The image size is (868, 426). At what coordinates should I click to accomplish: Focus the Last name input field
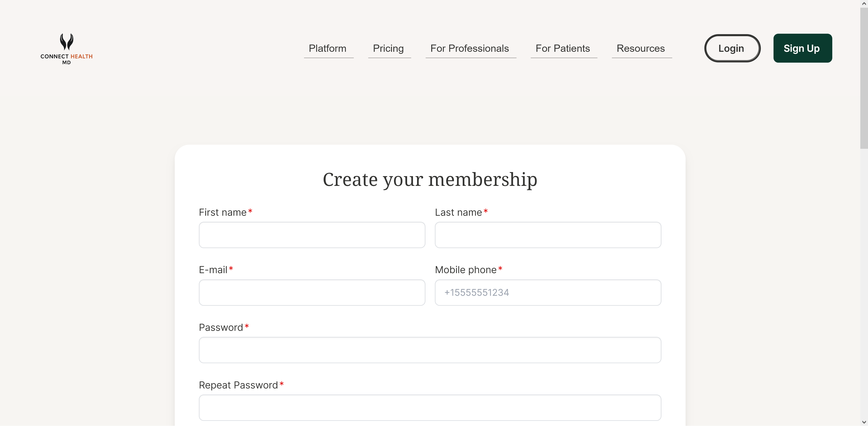tap(547, 235)
